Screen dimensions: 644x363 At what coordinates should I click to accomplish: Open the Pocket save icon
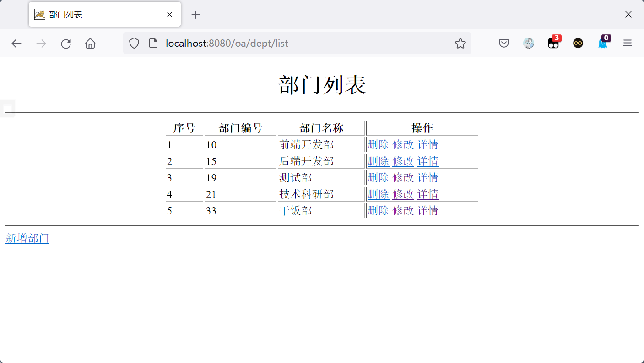coord(504,44)
